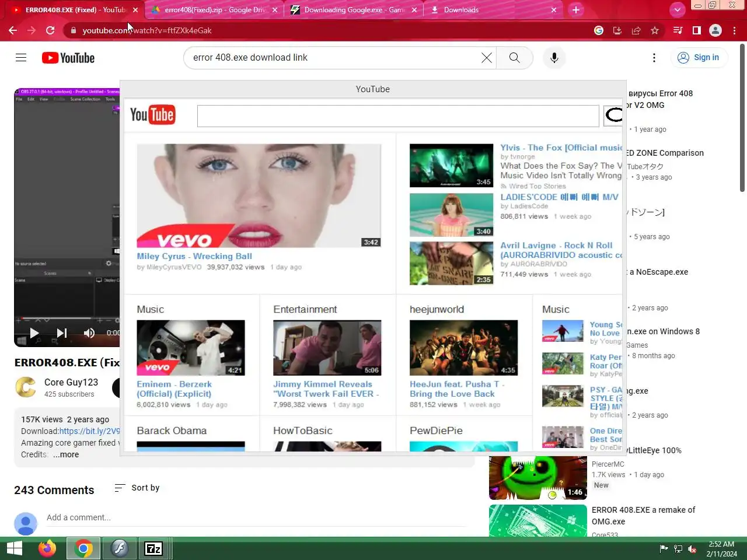Open HowToBasic channel heading

[302, 430]
